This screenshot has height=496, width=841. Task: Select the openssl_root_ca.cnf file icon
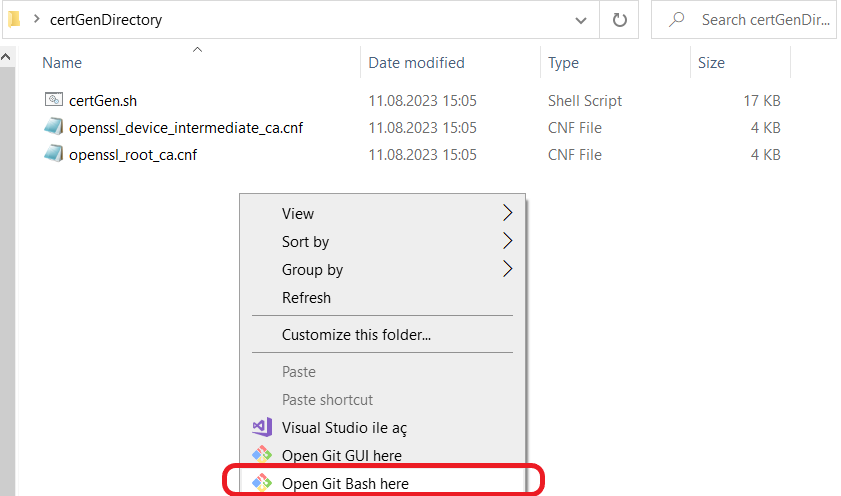[x=54, y=153]
